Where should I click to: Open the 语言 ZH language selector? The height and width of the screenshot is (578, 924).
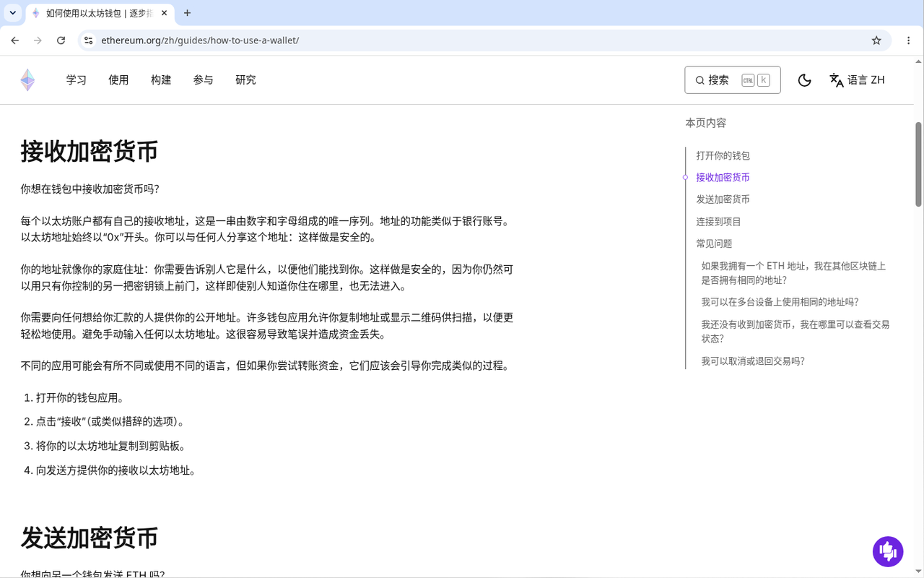[x=857, y=80]
